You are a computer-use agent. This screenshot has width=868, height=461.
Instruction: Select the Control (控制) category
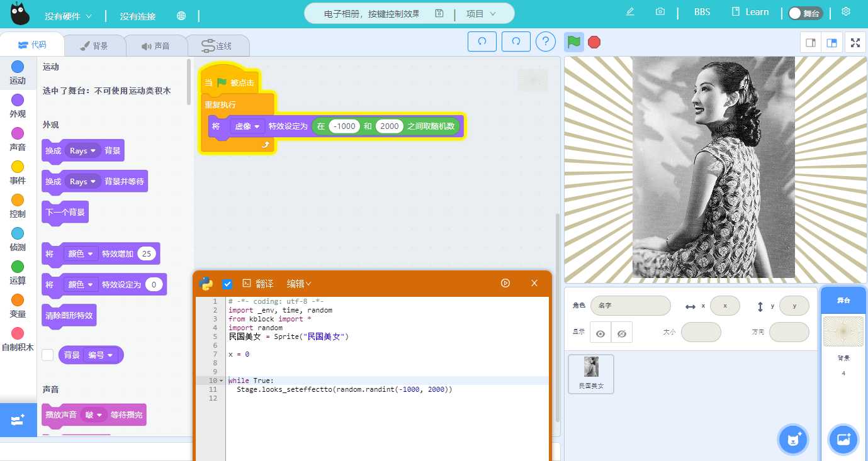tap(18, 206)
